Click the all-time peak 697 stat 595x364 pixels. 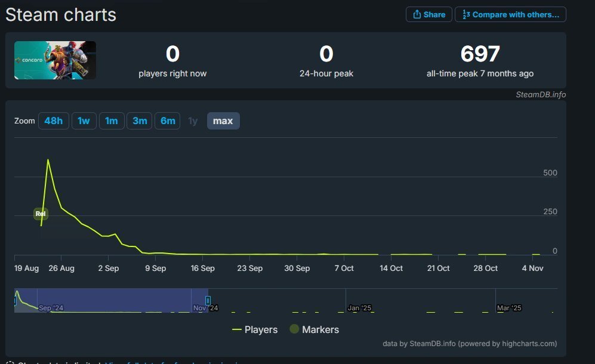(480, 54)
